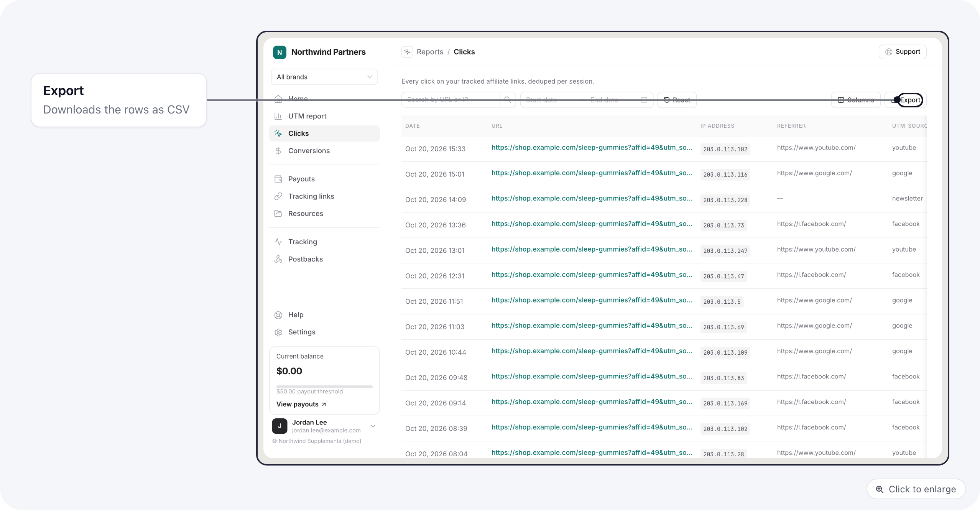Click the Tracking activity icon

(278, 242)
